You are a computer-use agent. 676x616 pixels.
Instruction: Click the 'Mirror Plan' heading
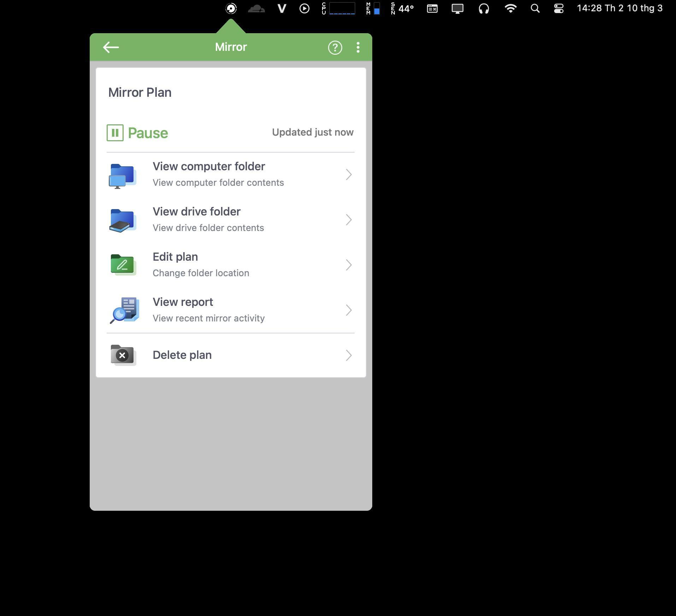(x=140, y=93)
